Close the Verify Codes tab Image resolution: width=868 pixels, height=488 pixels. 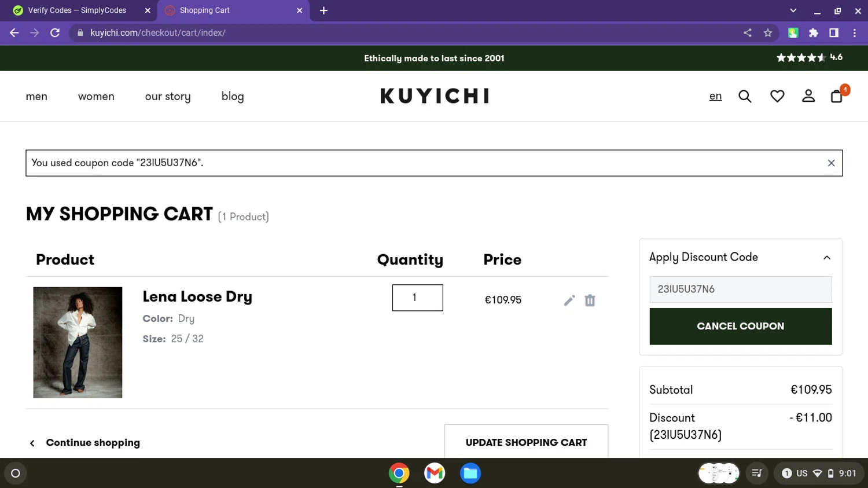(x=148, y=10)
